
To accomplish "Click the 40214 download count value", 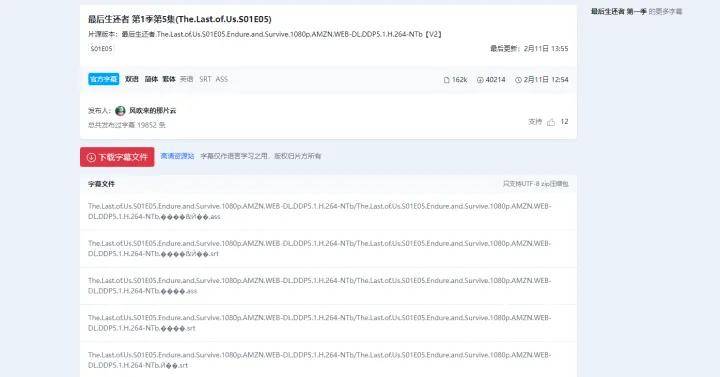I will [495, 80].
